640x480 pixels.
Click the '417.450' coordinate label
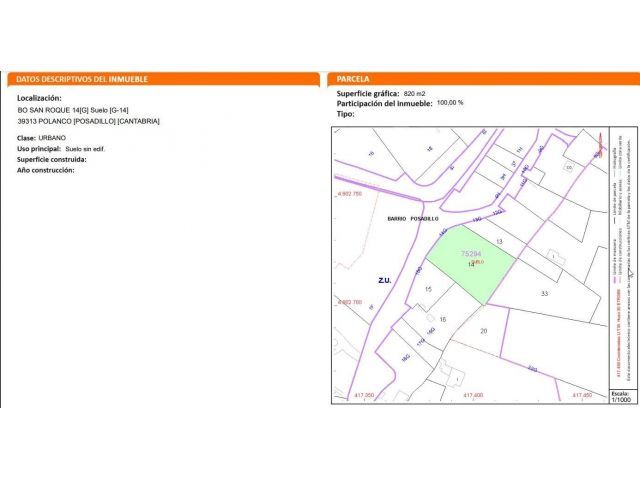coord(582,396)
